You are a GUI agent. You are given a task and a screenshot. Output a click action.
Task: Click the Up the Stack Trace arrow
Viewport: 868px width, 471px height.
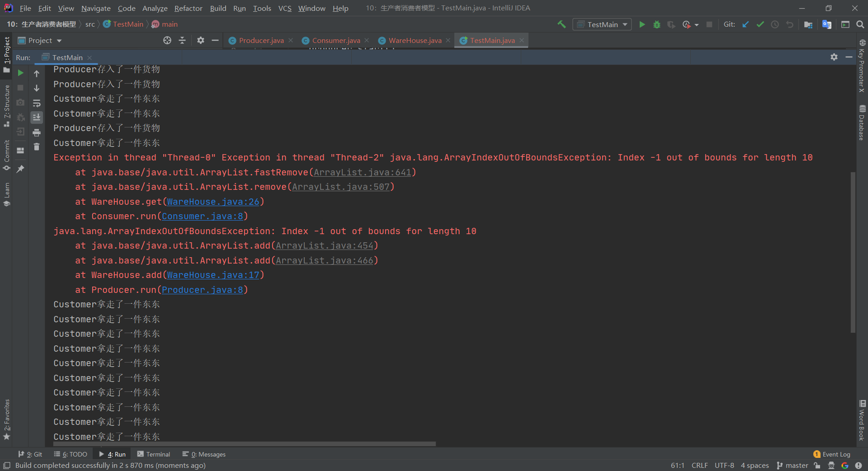point(37,73)
